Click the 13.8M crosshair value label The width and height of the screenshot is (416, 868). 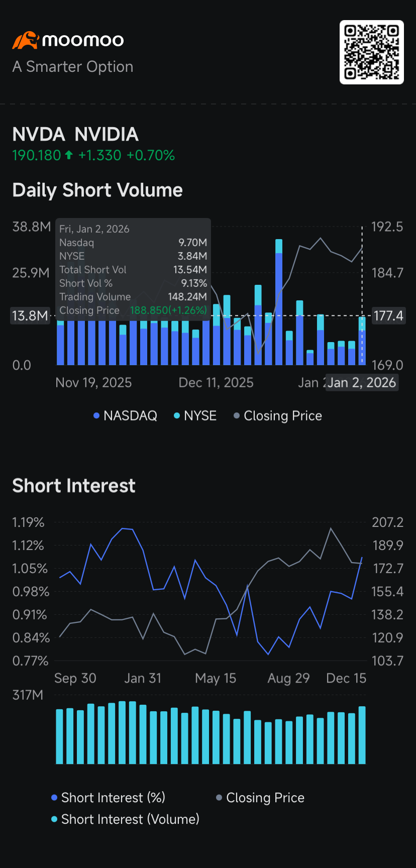(30, 316)
